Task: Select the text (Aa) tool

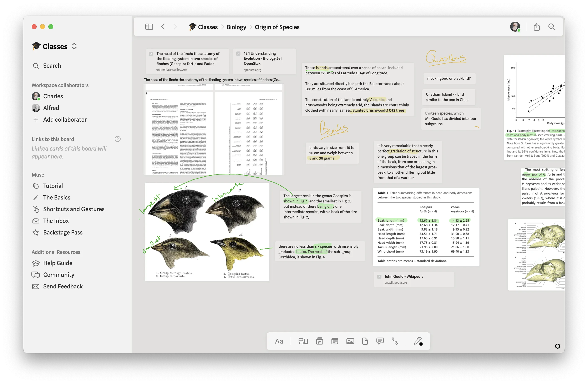Action: (x=279, y=341)
